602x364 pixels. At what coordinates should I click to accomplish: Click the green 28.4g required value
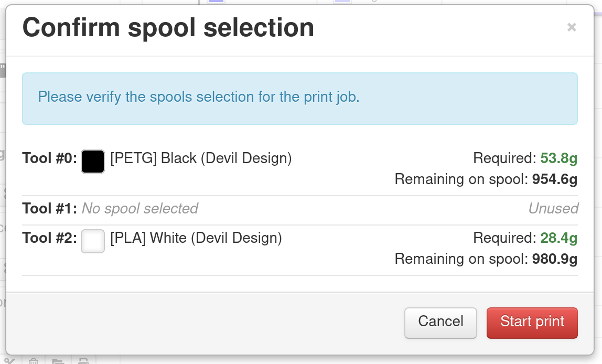pyautogui.click(x=558, y=238)
